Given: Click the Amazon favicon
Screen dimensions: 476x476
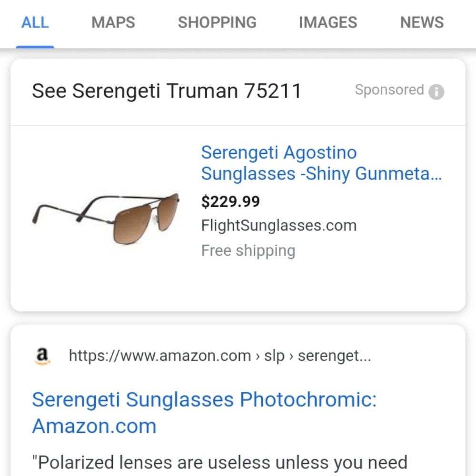Looking at the screenshot, I should (43, 355).
